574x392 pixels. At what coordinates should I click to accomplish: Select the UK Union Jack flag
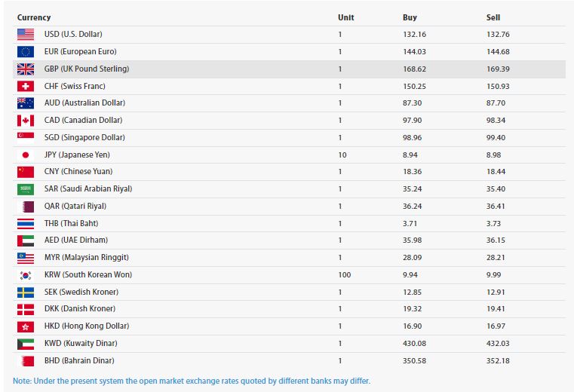(26, 69)
